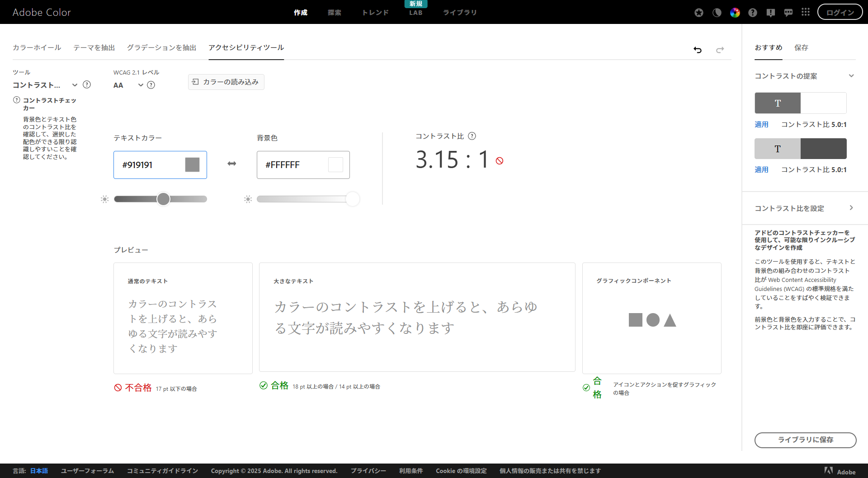This screenshot has height=478, width=868.
Task: Switch to 保存 tab in side panel
Action: click(x=801, y=47)
